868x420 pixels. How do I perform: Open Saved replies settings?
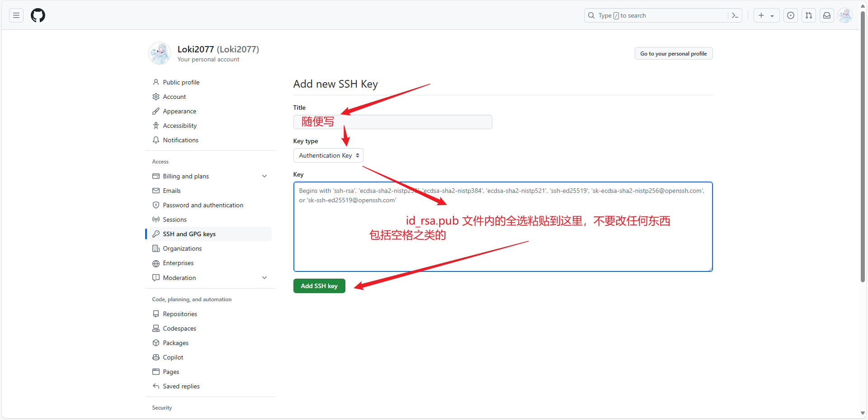pos(181,386)
